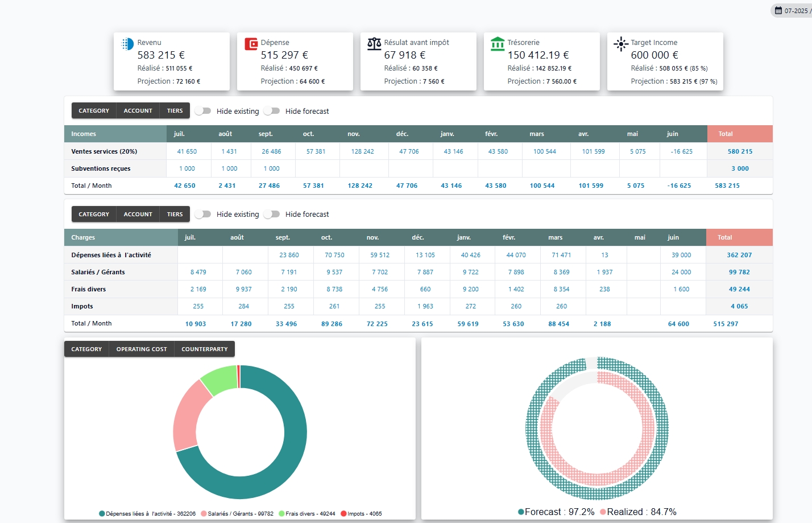
Task: Turn on Hide forecast for the Charges table
Action: [x=272, y=215]
